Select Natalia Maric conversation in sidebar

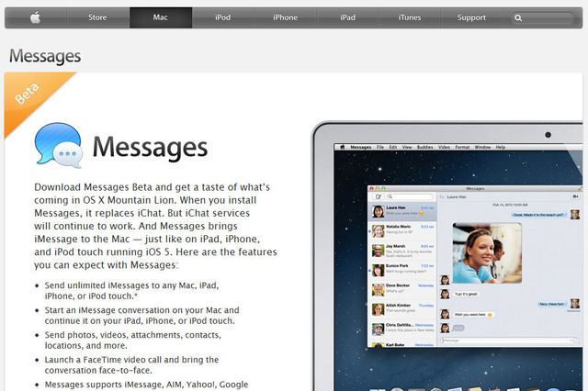click(402, 230)
